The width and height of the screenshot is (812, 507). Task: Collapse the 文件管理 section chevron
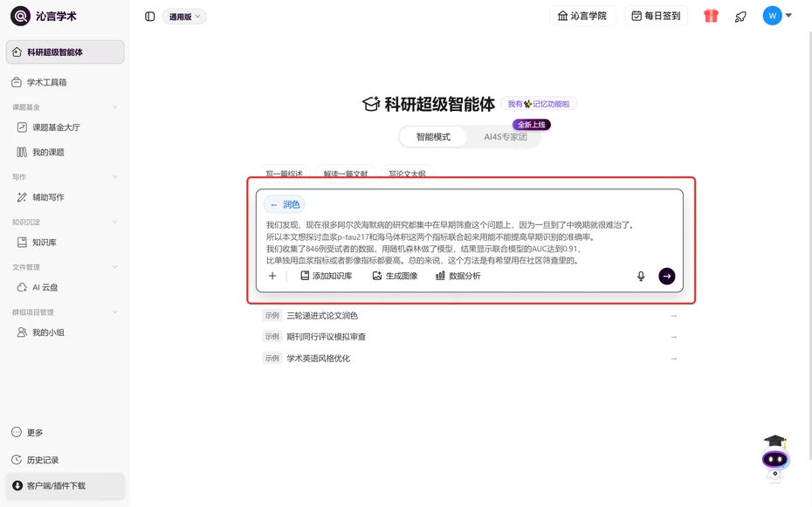(115, 267)
